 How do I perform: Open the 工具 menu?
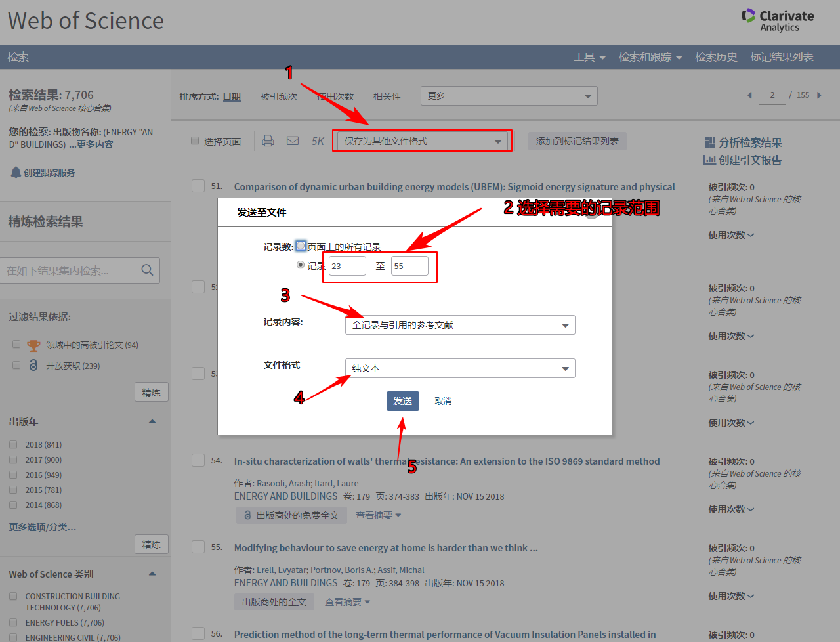point(589,57)
